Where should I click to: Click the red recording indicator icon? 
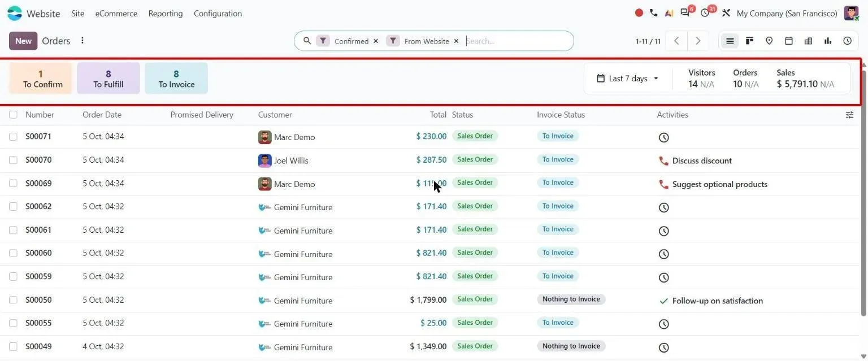coord(639,13)
